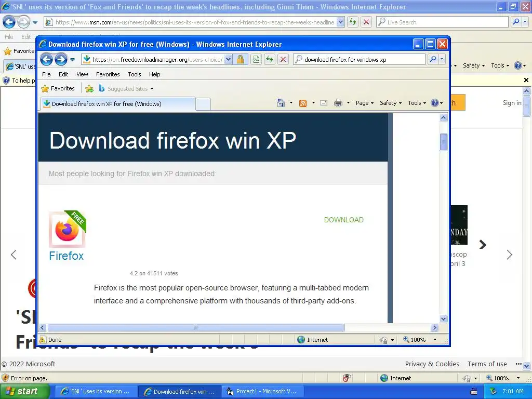Click Refresh icon in front IE window

pyautogui.click(x=270, y=60)
